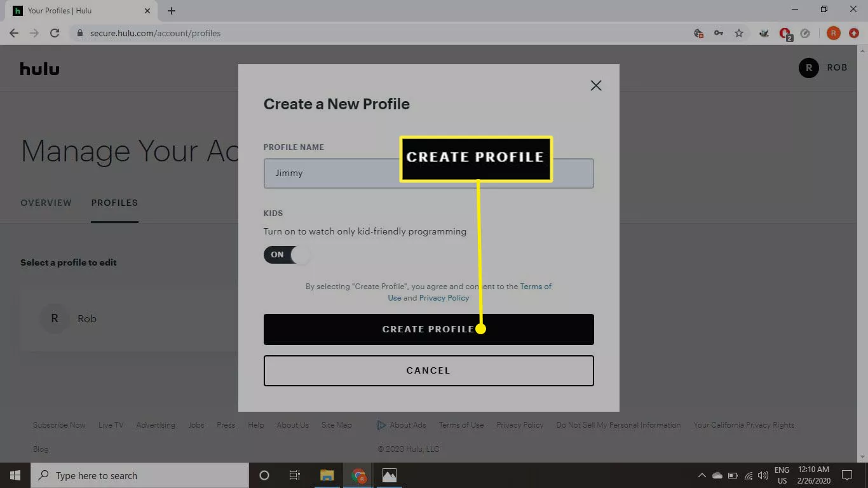Click the cookie blocked icon in address bar
This screenshot has height=488, width=868.
699,33
